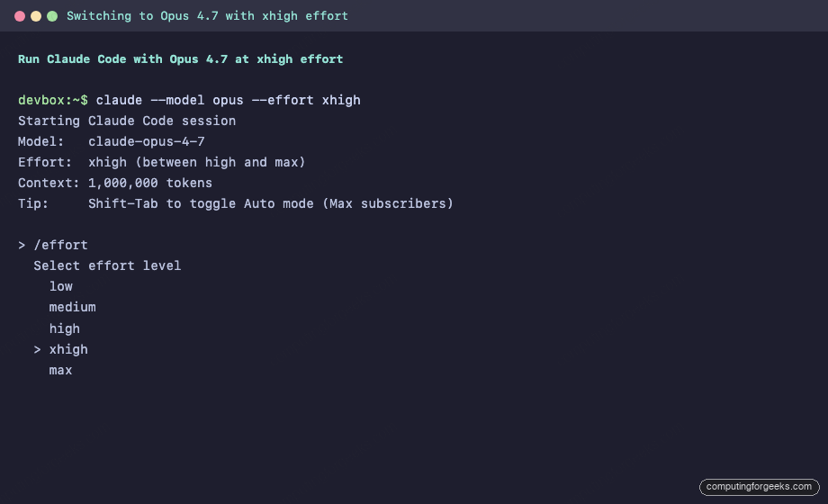This screenshot has width=828, height=504.
Task: Choose the max effort level
Action: pos(61,370)
